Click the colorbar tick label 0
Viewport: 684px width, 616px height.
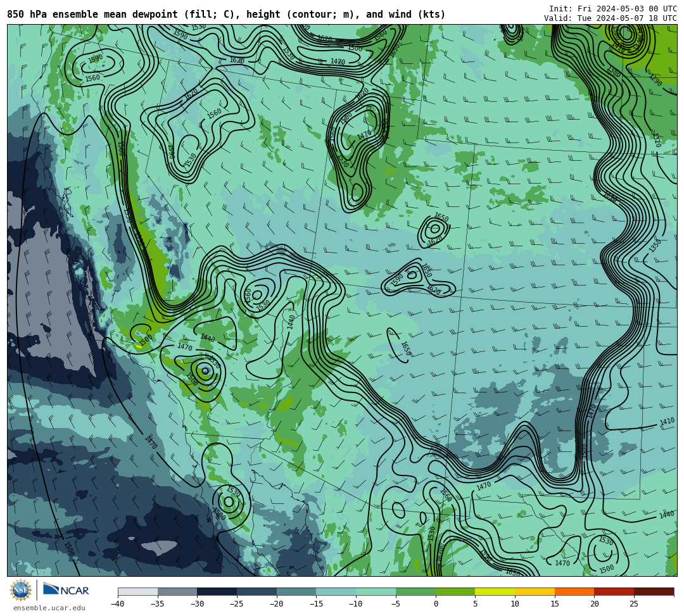tap(435, 604)
